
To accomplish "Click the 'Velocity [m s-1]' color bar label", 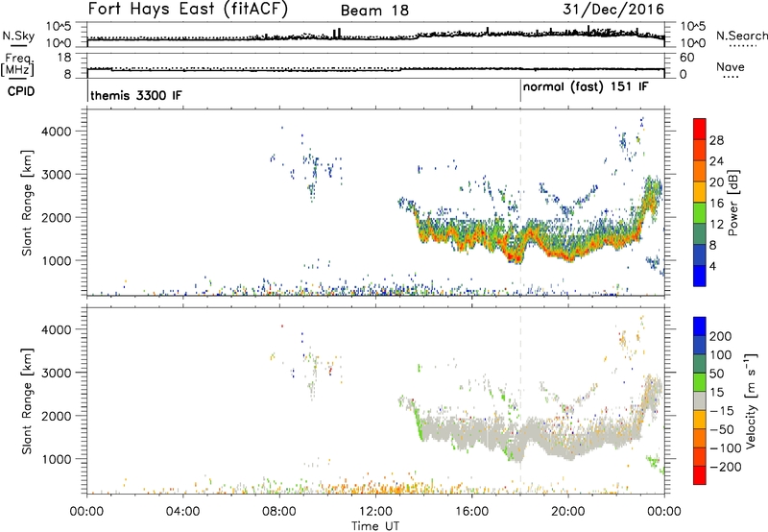I will point(751,400).
